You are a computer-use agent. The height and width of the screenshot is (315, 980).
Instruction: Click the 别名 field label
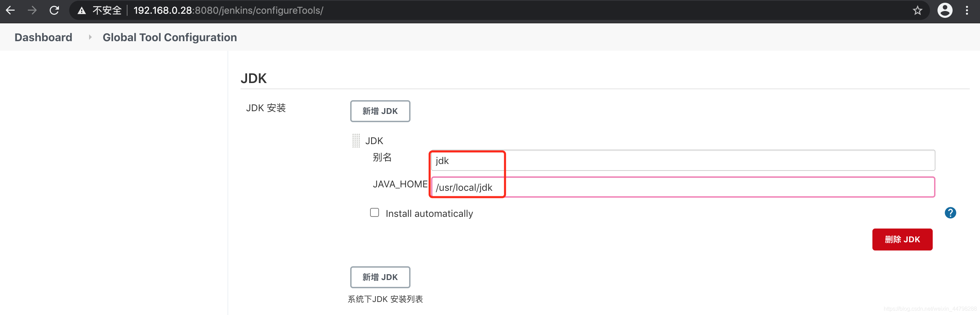(382, 157)
